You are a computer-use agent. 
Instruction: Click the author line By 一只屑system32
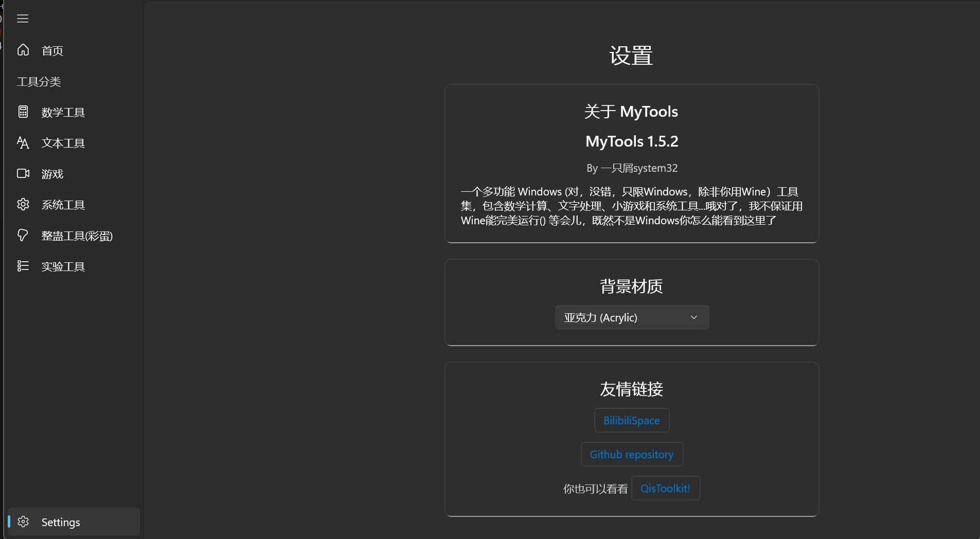point(632,168)
